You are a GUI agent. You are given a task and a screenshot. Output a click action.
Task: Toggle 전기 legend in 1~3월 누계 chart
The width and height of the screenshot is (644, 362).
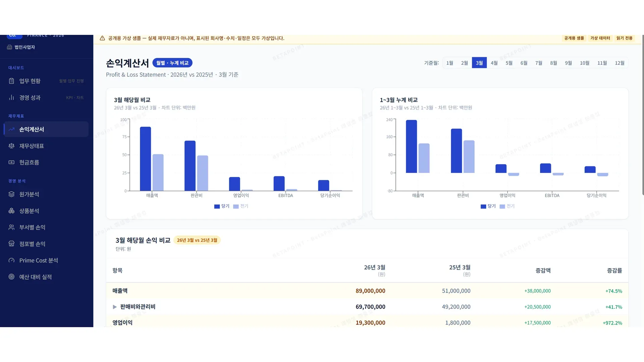coord(507,206)
